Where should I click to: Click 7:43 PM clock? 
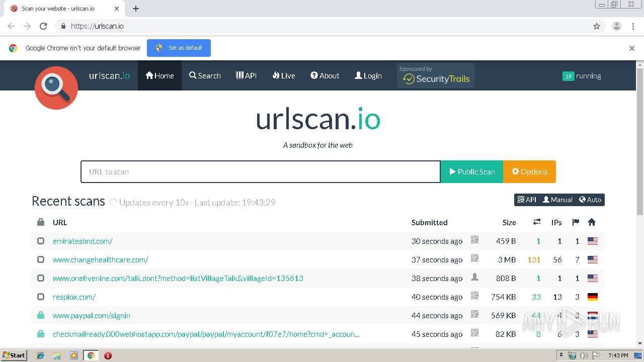coord(618,355)
